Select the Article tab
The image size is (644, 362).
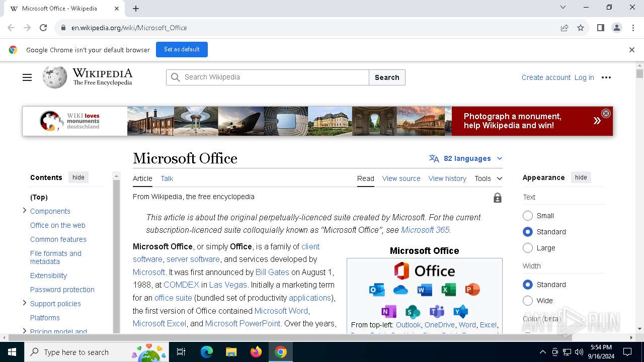point(142,178)
